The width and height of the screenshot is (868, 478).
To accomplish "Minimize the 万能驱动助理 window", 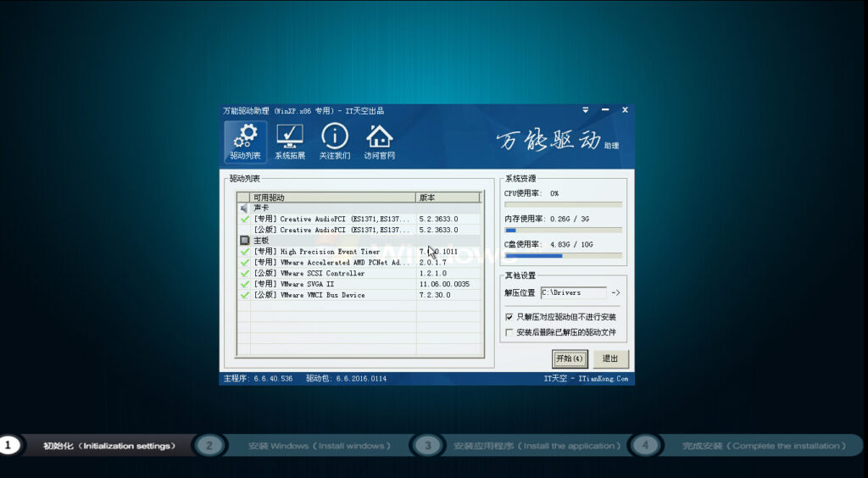I will point(605,110).
